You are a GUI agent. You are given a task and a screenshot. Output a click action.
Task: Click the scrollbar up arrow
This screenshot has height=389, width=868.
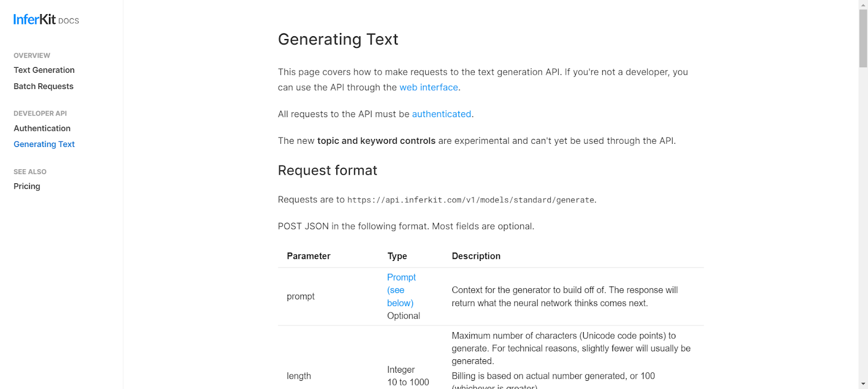tap(863, 4)
